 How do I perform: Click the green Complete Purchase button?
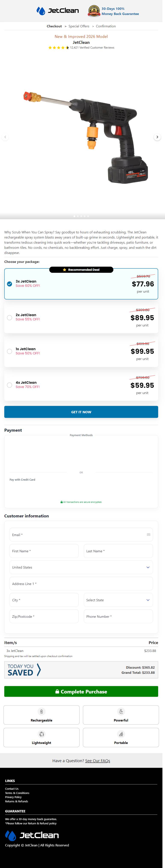pos(81,692)
